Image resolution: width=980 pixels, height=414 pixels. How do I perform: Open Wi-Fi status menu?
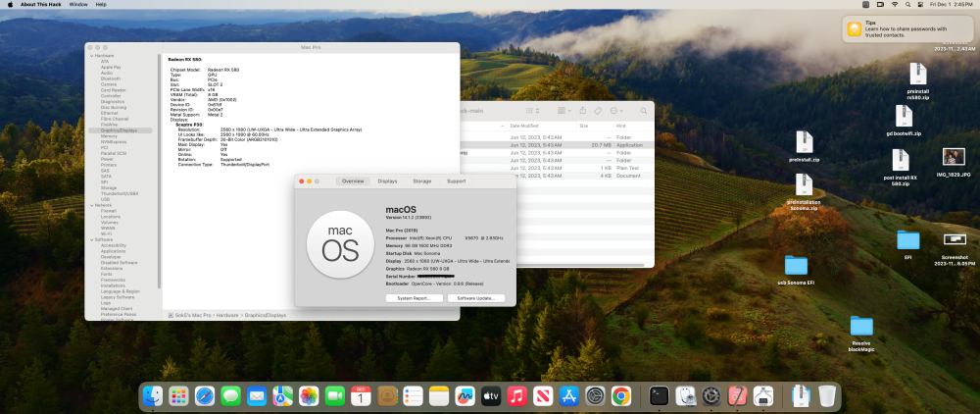(x=895, y=4)
